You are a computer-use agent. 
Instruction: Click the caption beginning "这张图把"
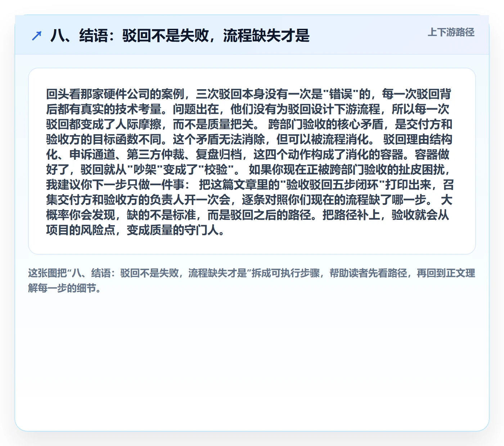pyautogui.click(x=252, y=281)
